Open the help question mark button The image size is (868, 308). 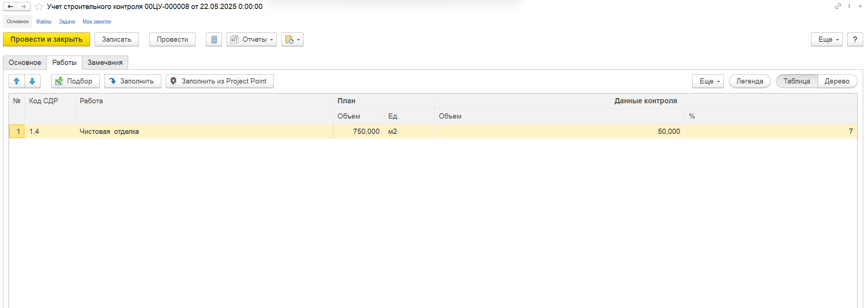[855, 39]
